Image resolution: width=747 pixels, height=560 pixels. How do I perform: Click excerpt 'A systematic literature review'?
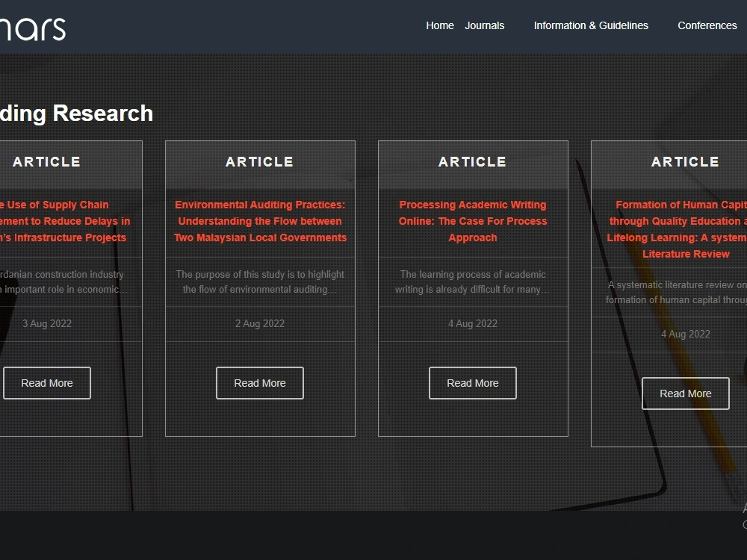pyautogui.click(x=677, y=292)
